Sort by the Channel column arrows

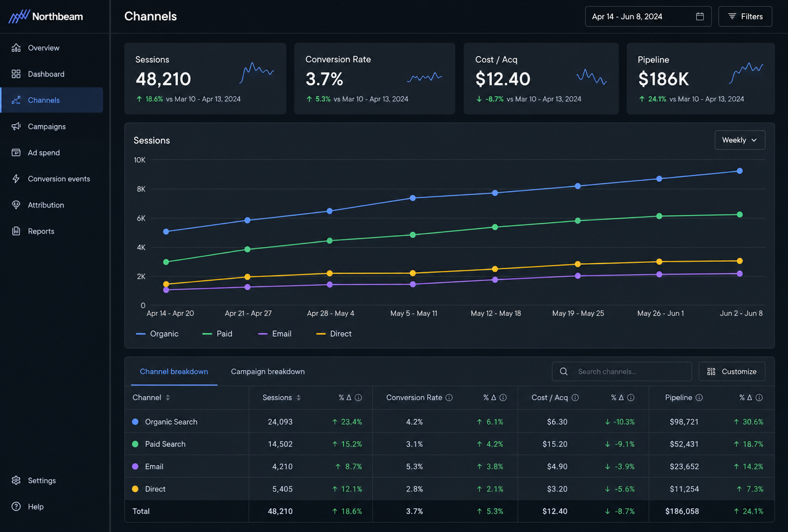pyautogui.click(x=167, y=398)
